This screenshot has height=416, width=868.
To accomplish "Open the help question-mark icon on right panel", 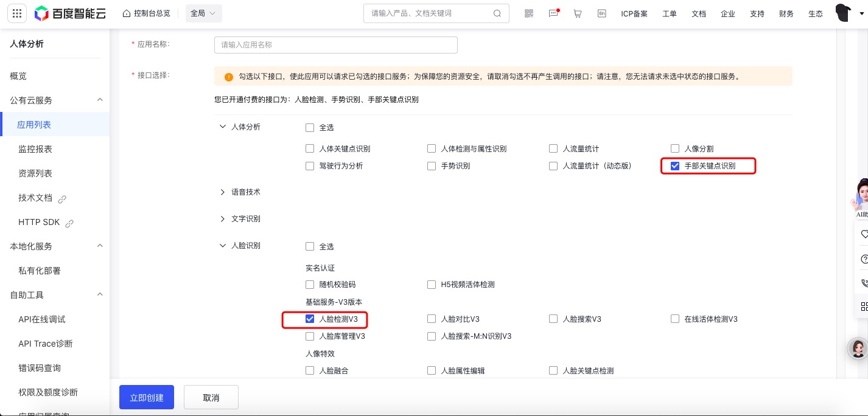I will click(x=864, y=258).
